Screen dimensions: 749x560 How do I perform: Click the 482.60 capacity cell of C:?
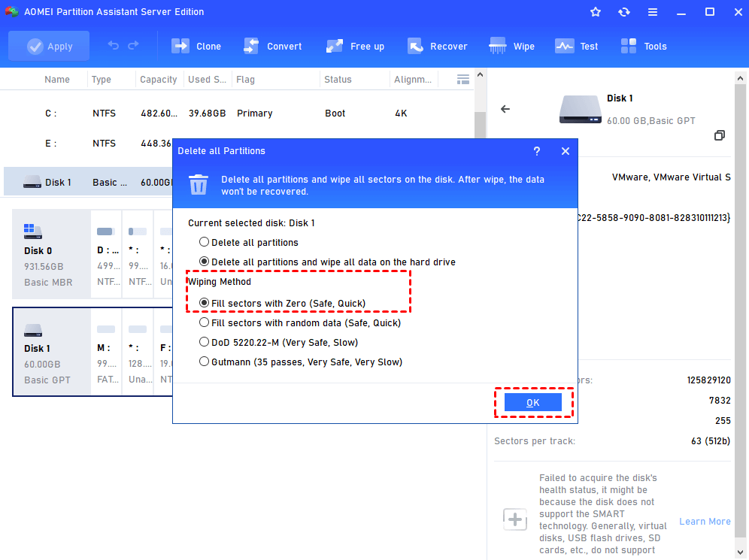click(159, 114)
